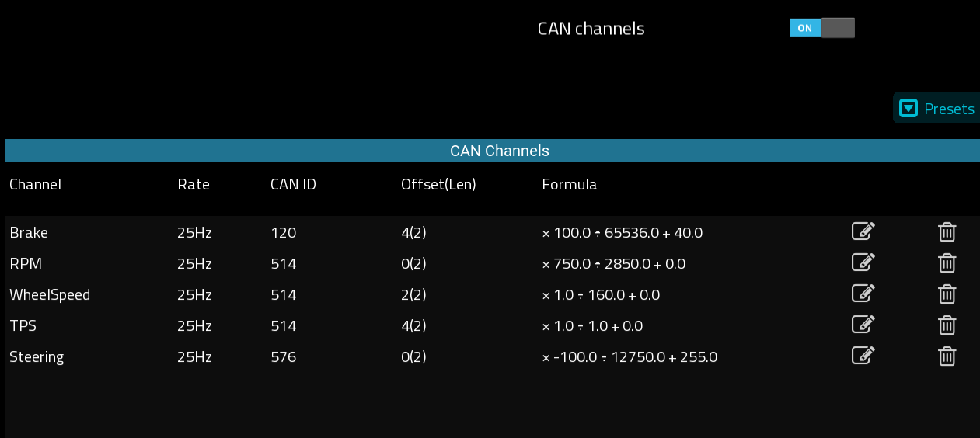Click the CAN Channels header bar
The image size is (980, 438).
coord(491,151)
